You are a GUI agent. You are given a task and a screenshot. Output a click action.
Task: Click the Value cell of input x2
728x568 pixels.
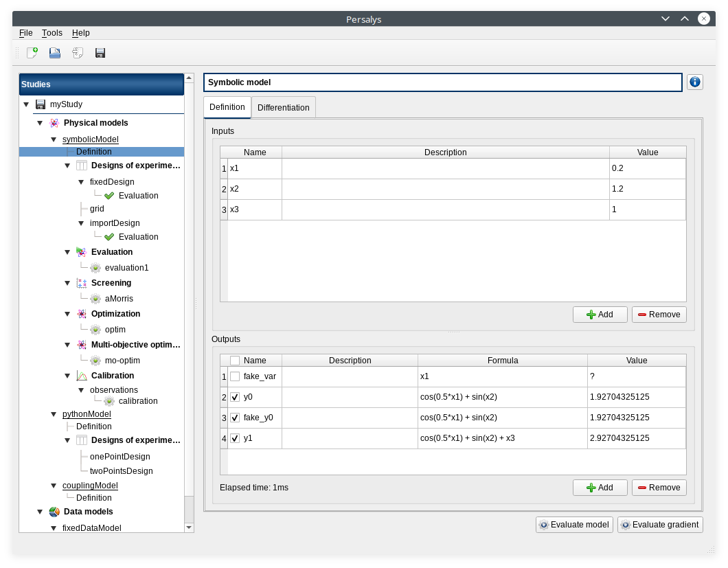click(647, 189)
